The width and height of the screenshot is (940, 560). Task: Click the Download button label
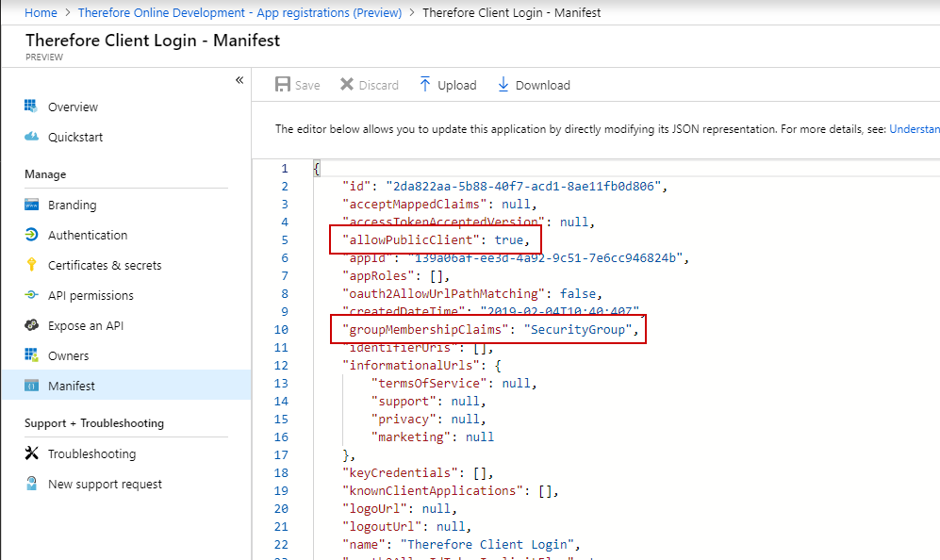[x=542, y=85]
